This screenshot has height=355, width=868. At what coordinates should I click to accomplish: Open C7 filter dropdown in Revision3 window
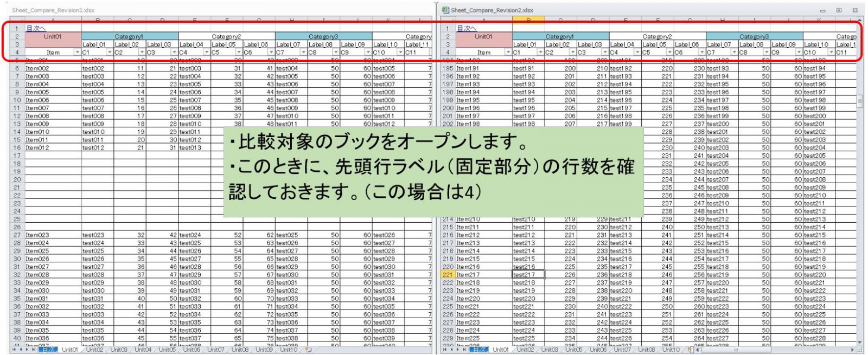point(303,53)
